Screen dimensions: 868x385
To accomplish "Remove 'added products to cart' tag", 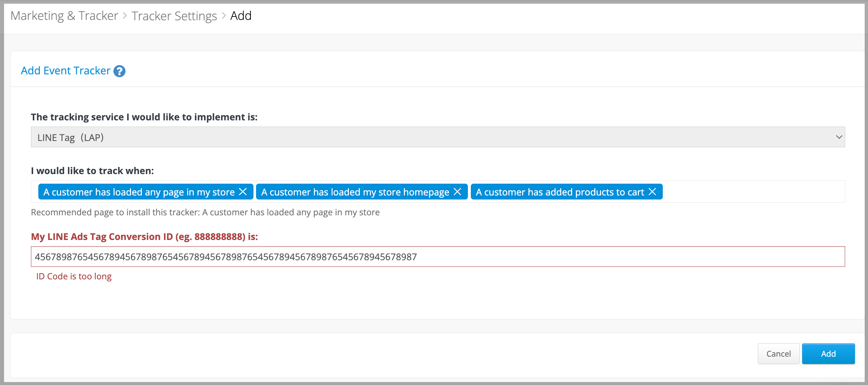I will 652,192.
